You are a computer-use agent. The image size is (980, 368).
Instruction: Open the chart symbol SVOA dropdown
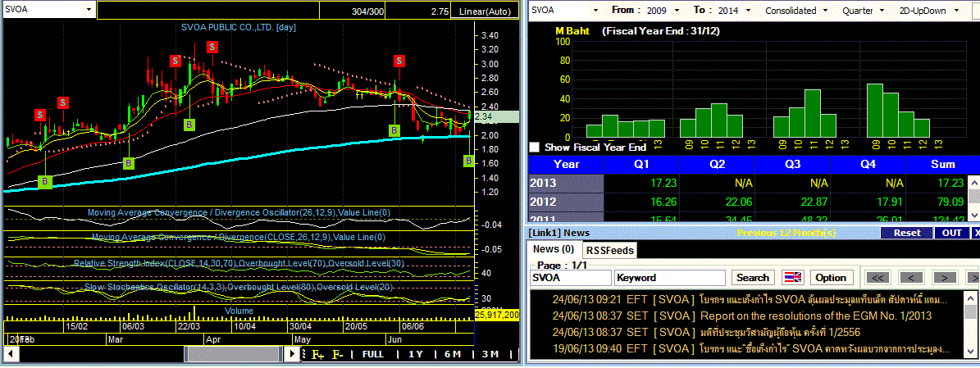(x=89, y=10)
